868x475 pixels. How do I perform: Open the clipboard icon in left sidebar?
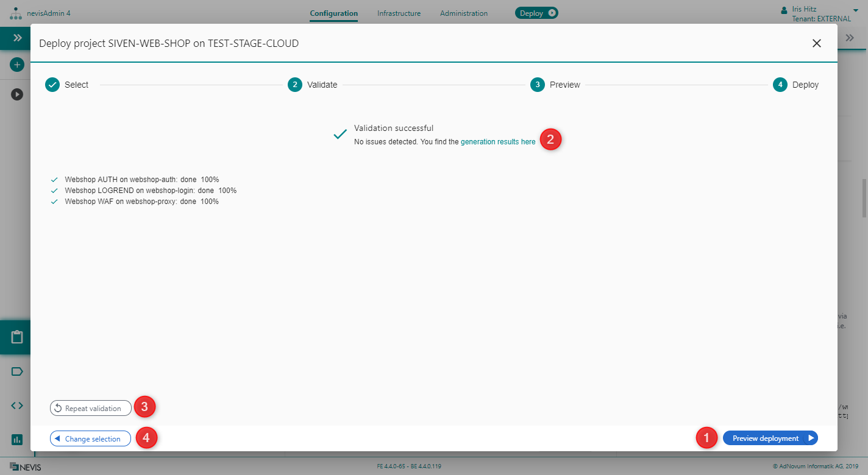pos(17,337)
